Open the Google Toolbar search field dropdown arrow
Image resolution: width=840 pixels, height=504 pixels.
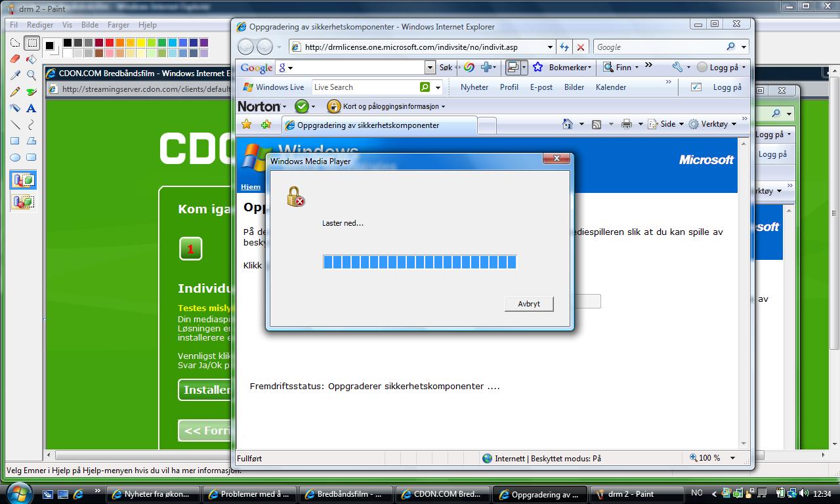coord(430,67)
